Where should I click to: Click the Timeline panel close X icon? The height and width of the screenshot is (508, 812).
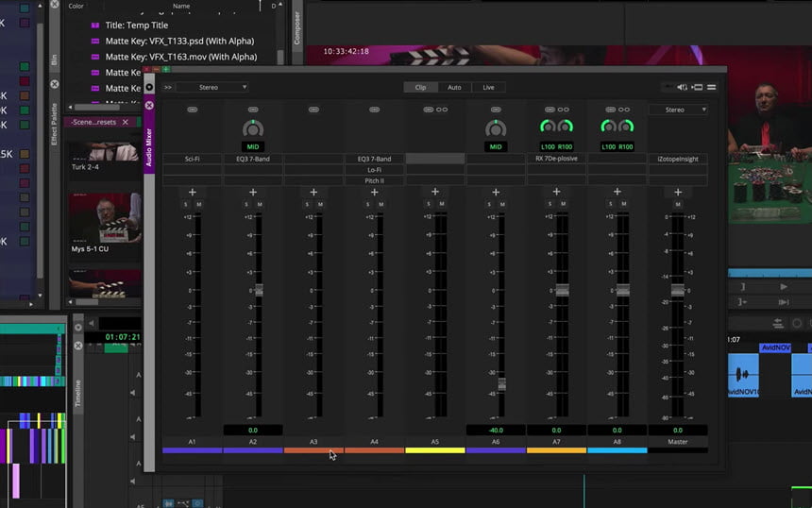[x=78, y=346]
